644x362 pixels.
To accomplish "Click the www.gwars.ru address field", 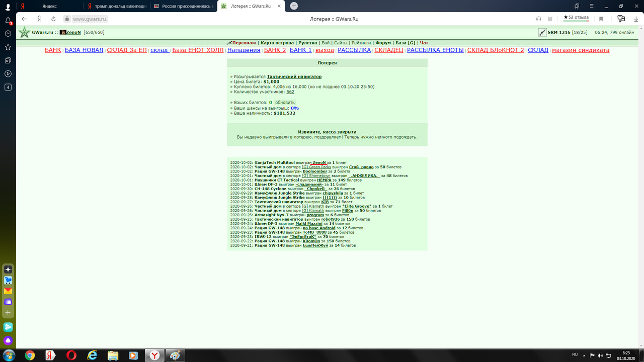I will click(90, 19).
